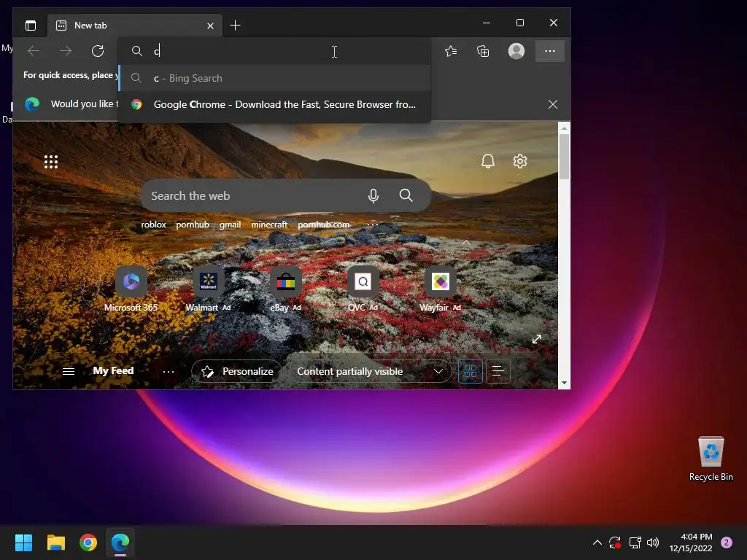Open the Microsoft 365 quick link
The width and height of the screenshot is (747, 560).
(x=131, y=289)
